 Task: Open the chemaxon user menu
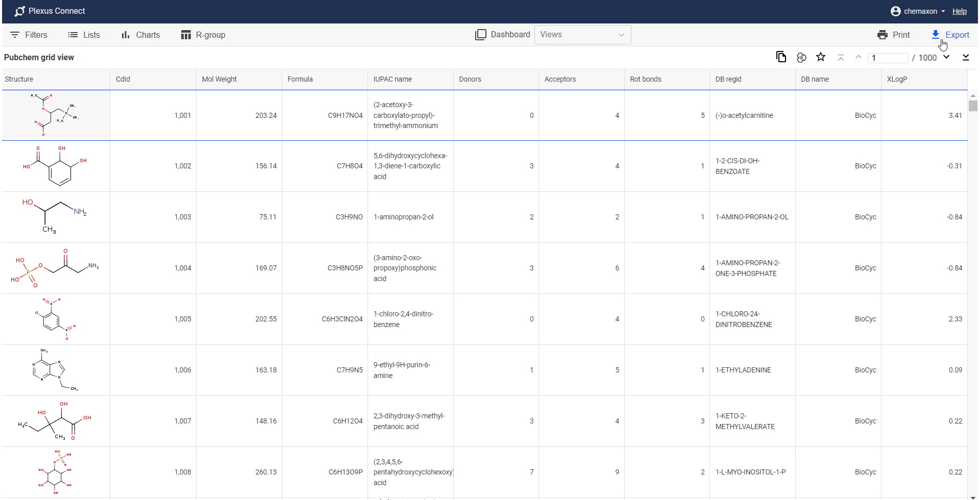pyautogui.click(x=918, y=11)
